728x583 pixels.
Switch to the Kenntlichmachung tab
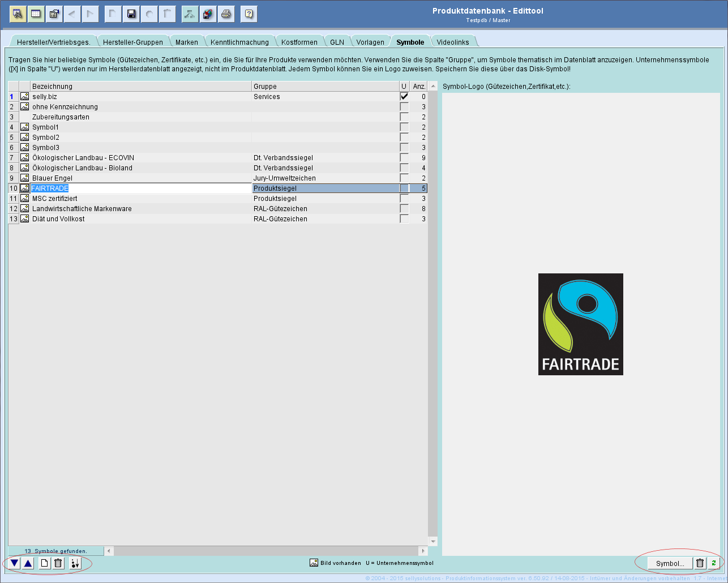[239, 42]
